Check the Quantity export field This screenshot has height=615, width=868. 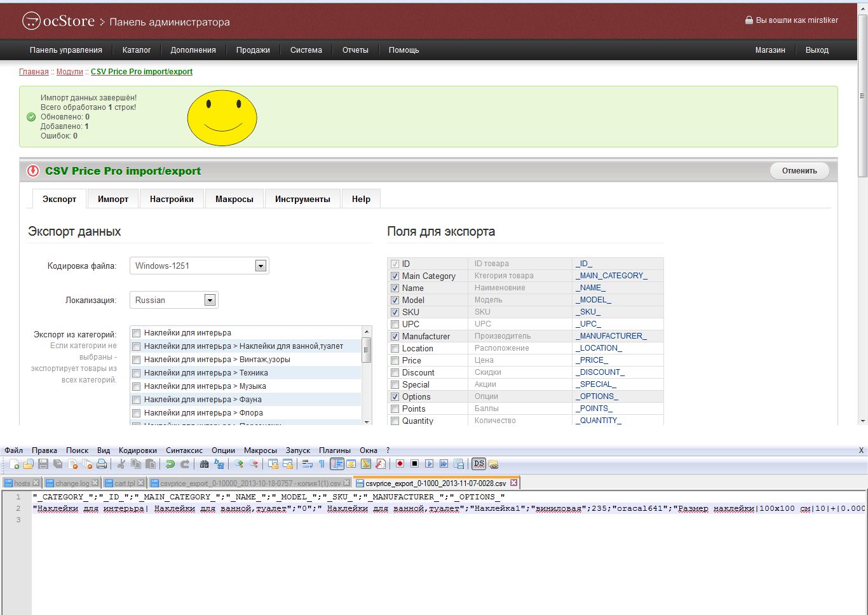(x=395, y=421)
